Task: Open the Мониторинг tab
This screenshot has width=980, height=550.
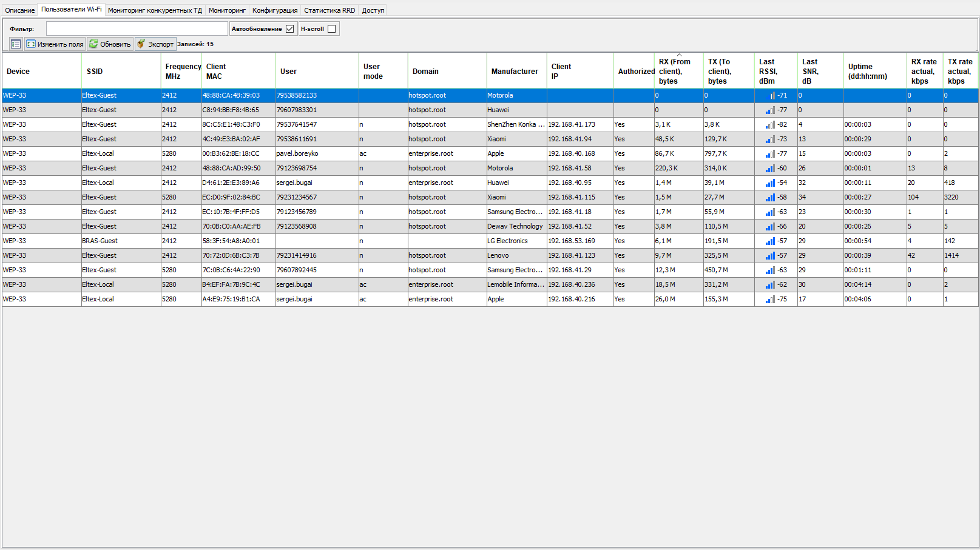Action: coord(227,10)
